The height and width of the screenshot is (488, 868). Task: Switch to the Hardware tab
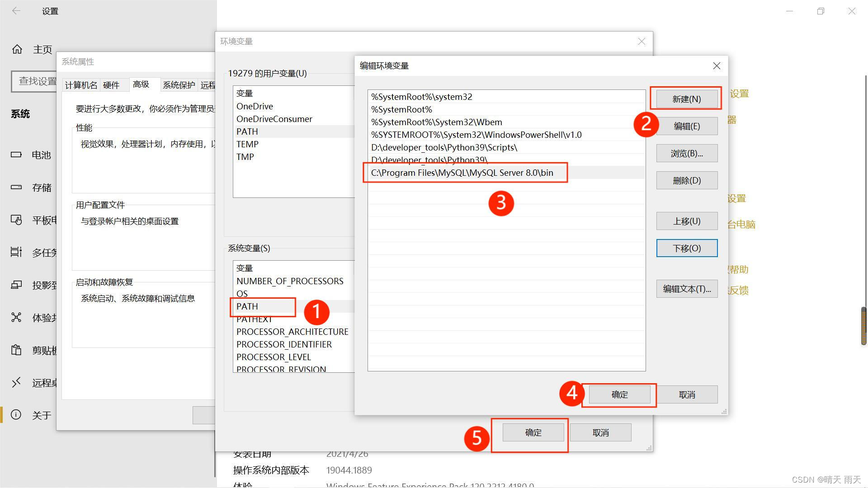111,85
